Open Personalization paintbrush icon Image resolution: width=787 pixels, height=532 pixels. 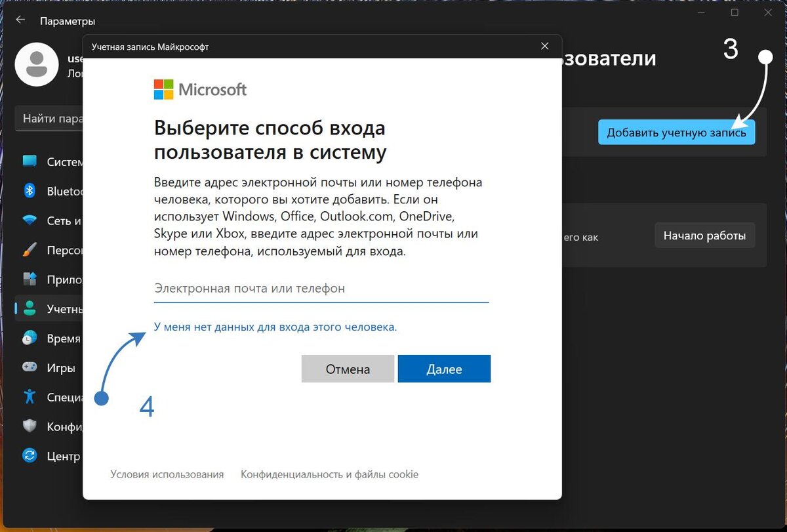coord(30,250)
